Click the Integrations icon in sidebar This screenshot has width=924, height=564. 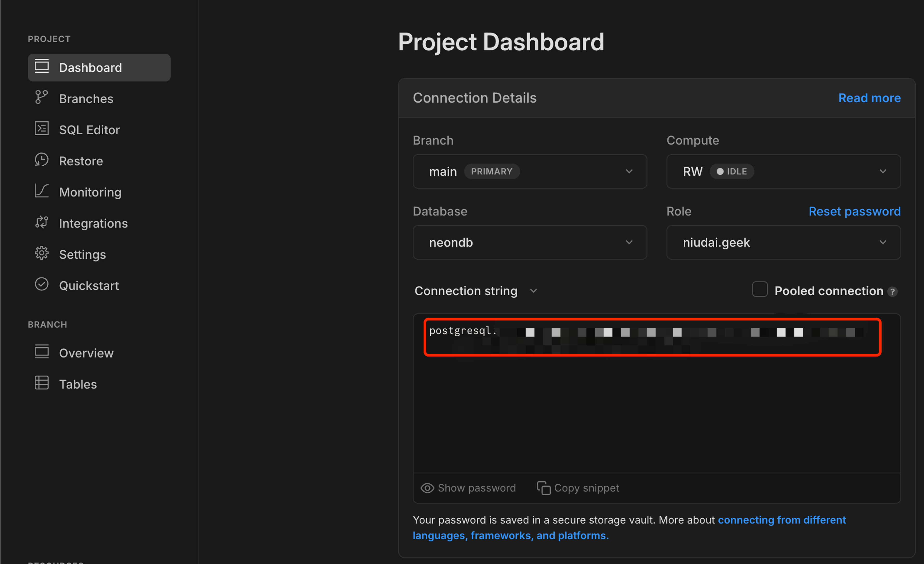click(x=42, y=223)
